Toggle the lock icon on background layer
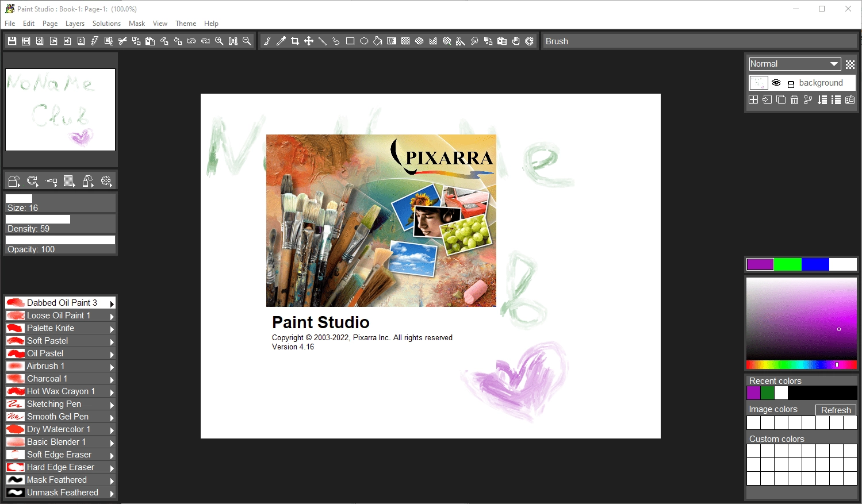 pyautogui.click(x=791, y=84)
